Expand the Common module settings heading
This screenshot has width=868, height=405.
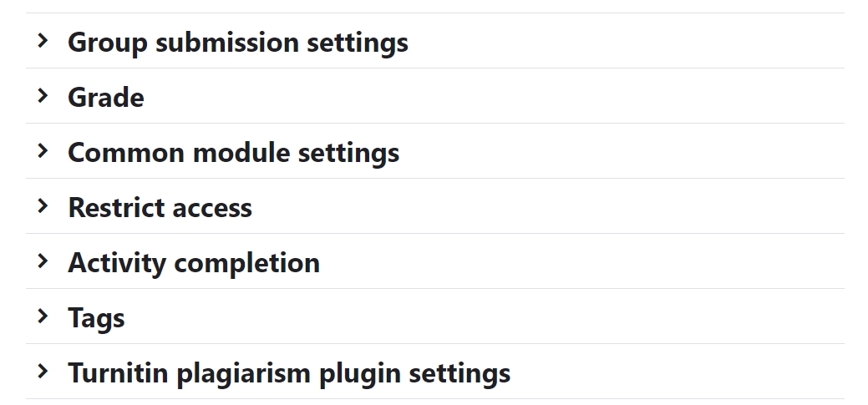click(x=233, y=152)
